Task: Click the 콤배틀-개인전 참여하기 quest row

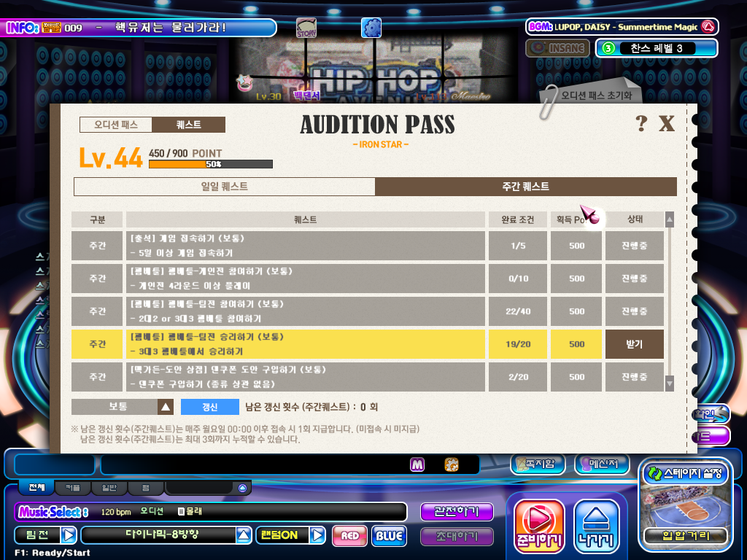Action: point(306,279)
